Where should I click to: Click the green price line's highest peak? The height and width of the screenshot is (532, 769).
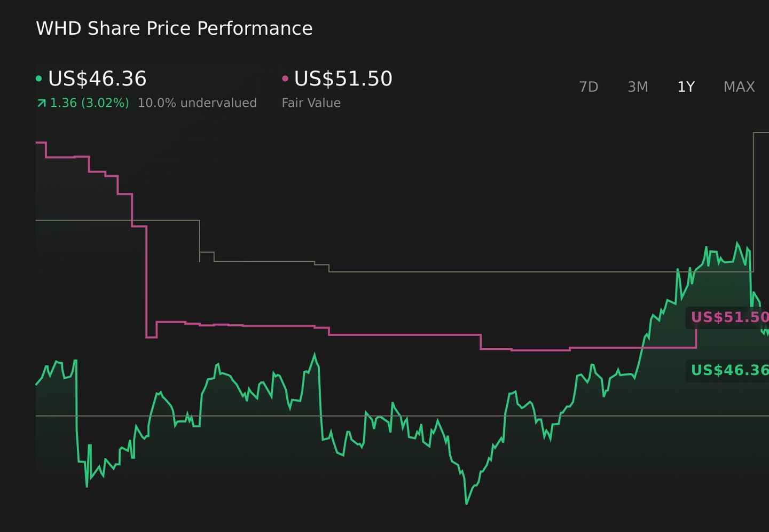[737, 243]
